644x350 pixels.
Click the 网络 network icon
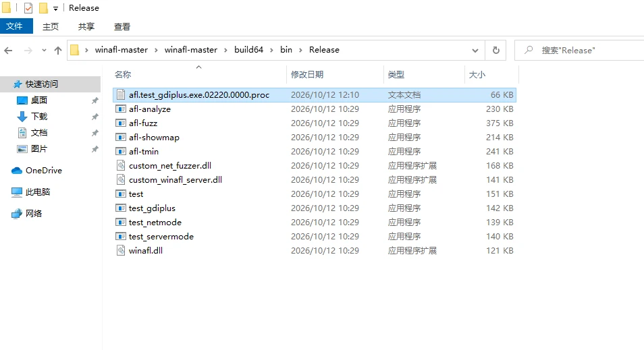point(17,213)
